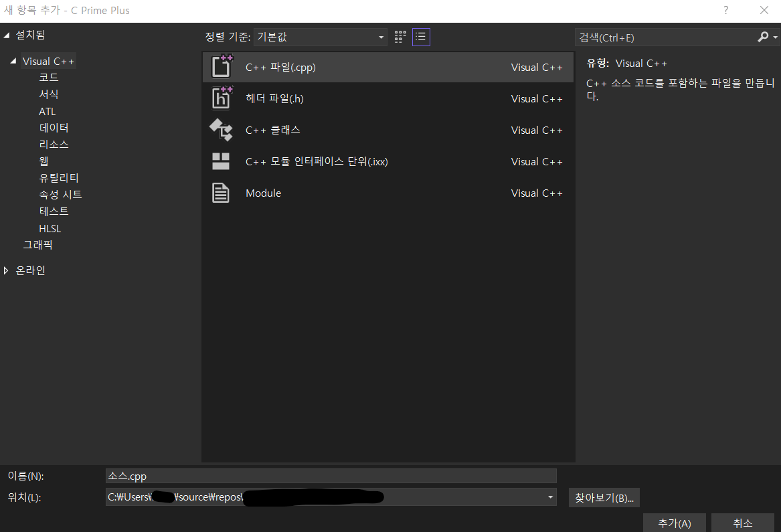Select the Visual C++ category
Viewport: 781px width, 532px height.
tap(48, 62)
